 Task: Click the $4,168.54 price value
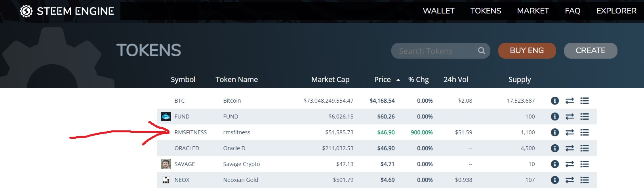pos(382,101)
